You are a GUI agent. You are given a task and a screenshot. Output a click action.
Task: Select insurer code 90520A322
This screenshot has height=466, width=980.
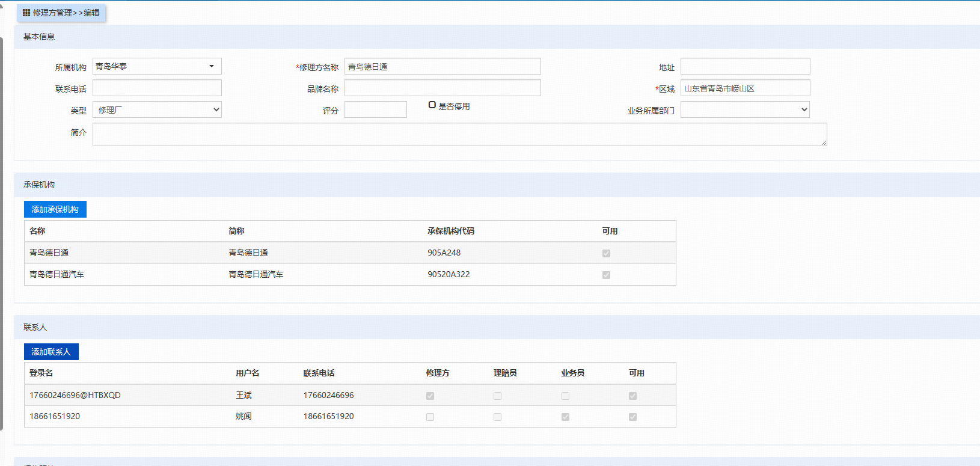(x=449, y=274)
